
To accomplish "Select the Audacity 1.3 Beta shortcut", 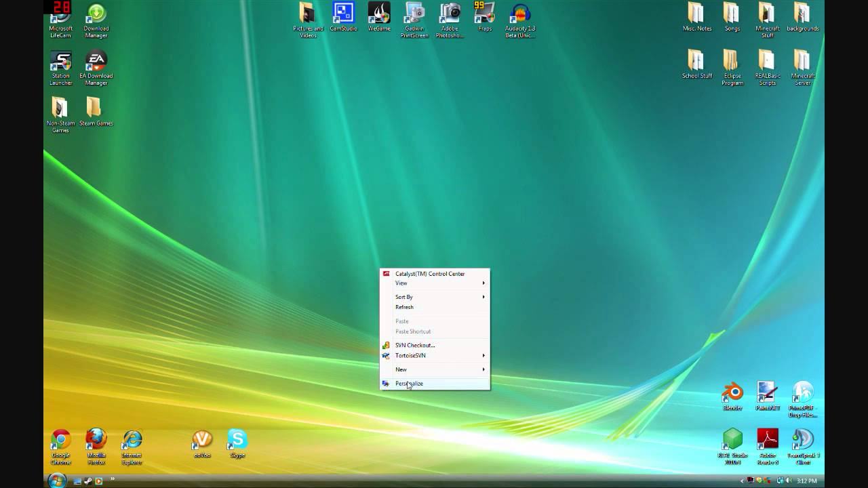I will (520, 20).
